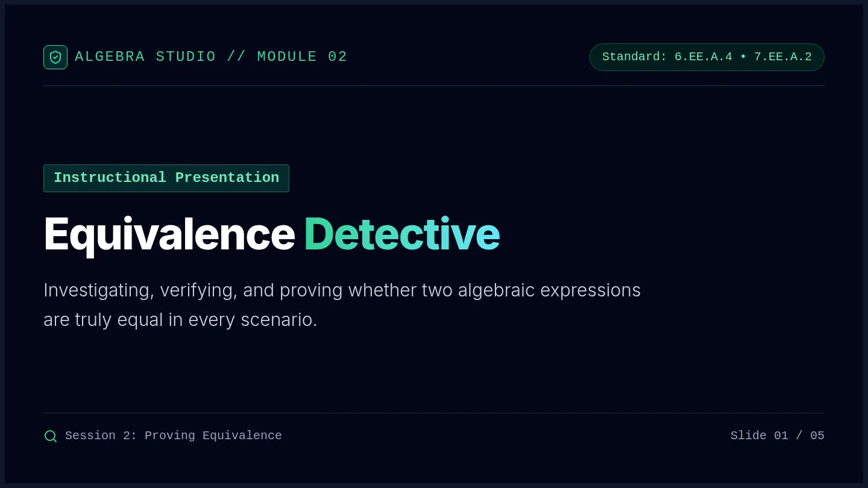This screenshot has height=488, width=868.
Task: Click the word Equivalence in the title
Action: point(169,234)
